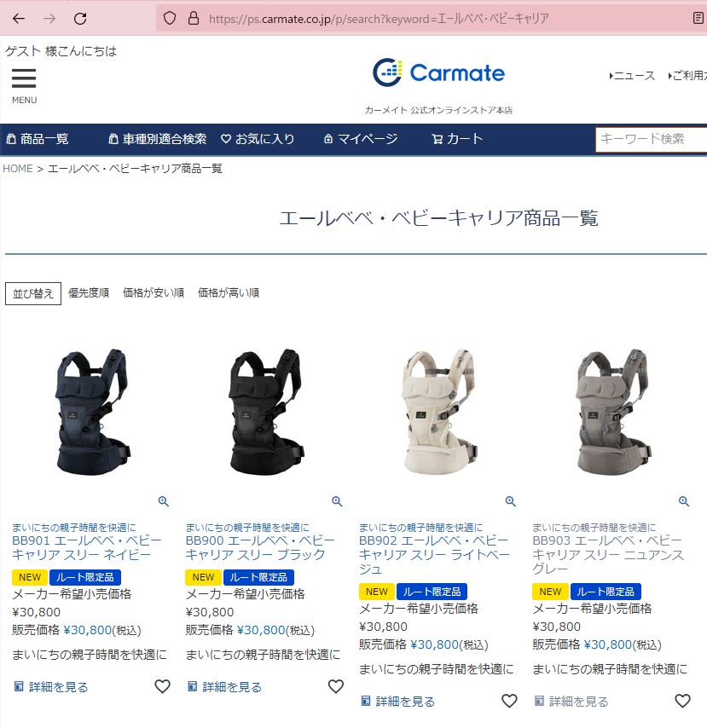Toggle the favorite heart for the BB903 nuance grey carrier
This screenshot has height=728, width=707.
[x=682, y=701]
